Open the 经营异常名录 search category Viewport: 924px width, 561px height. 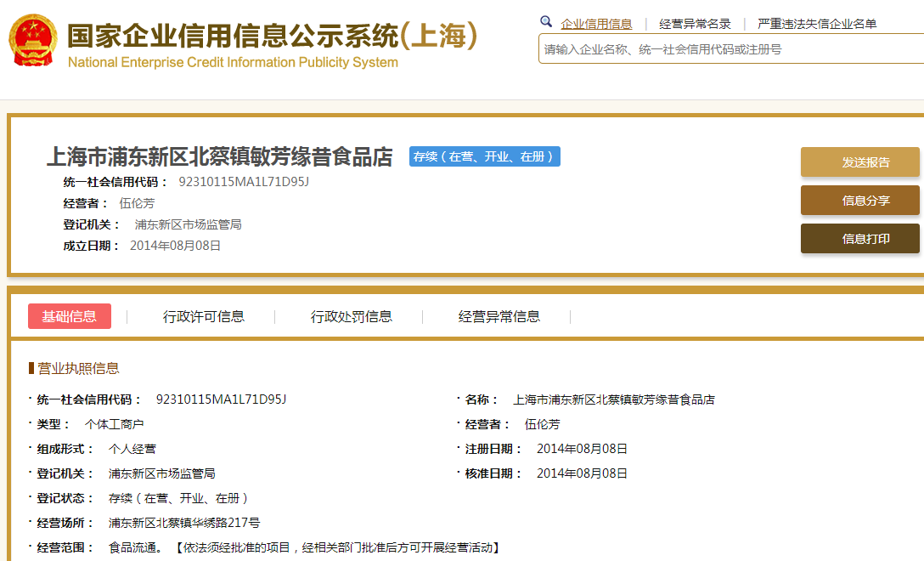[x=695, y=24]
